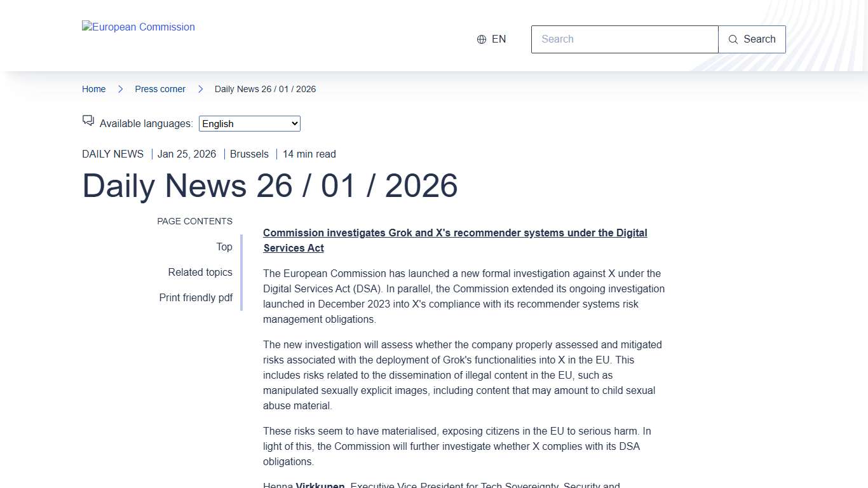Expand the Available languages English dropdown

[x=250, y=124]
